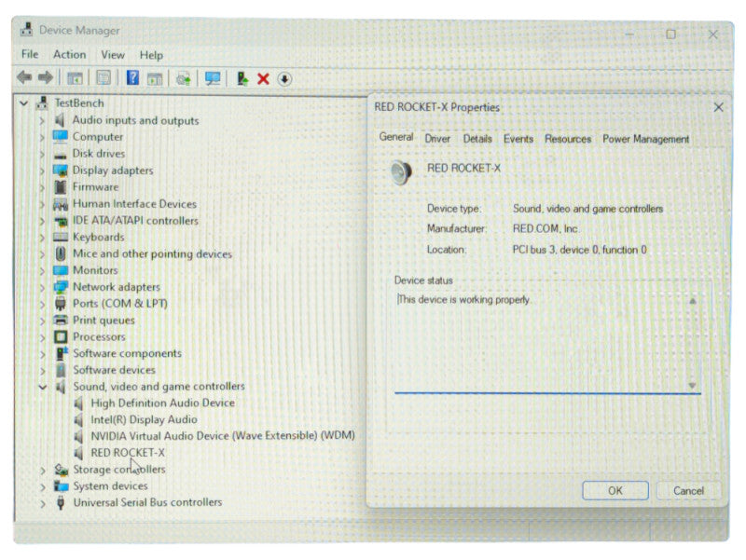The width and height of the screenshot is (746, 560).
Task: Open the Help menu
Action: 151,55
